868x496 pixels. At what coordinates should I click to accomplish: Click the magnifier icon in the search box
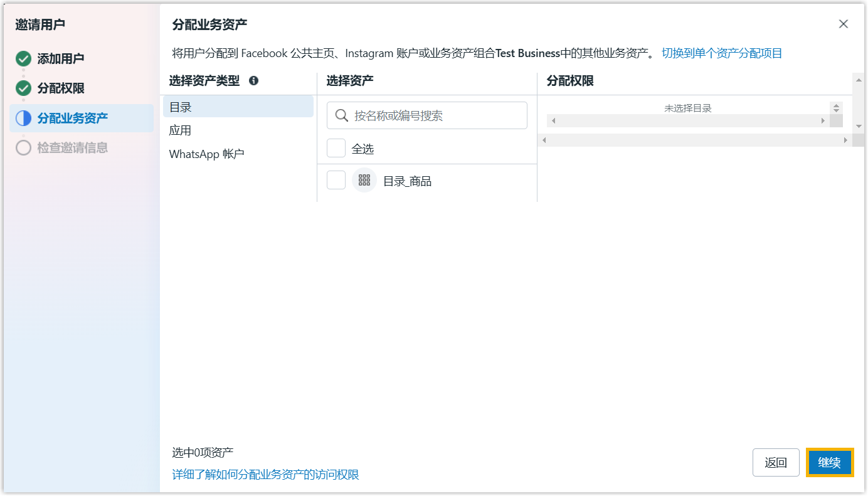pyautogui.click(x=342, y=115)
